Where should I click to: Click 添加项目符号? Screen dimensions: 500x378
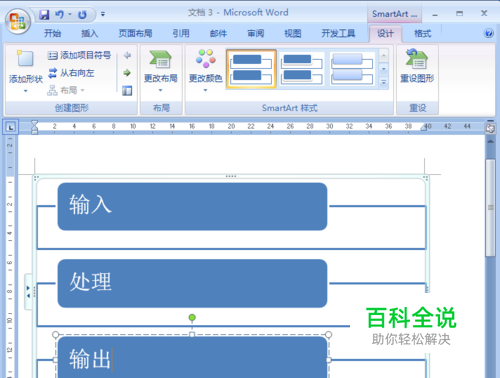coord(79,55)
